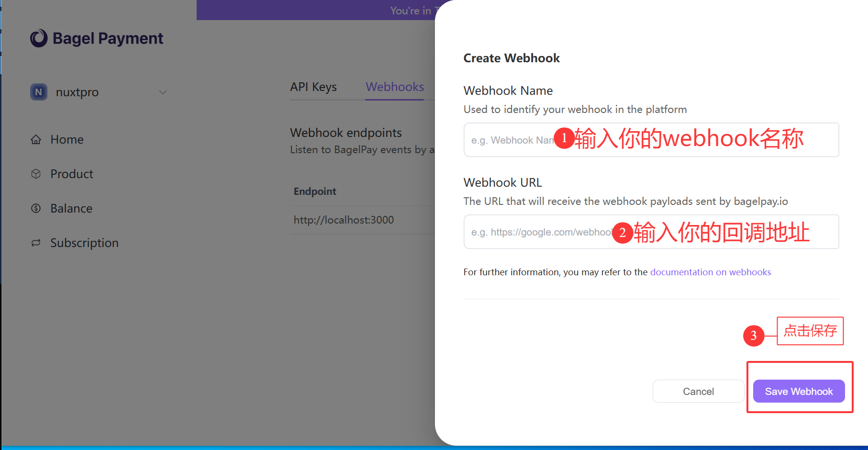Click the purple test mode banner

click(316, 10)
